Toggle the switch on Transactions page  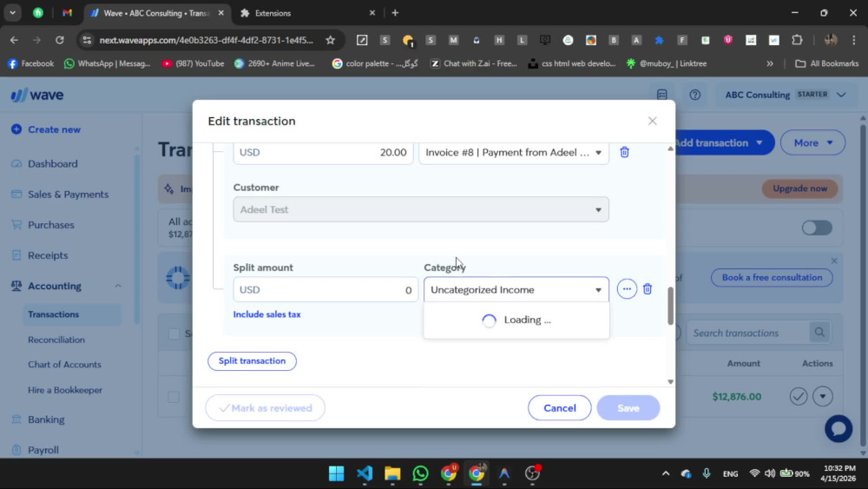pos(817,228)
